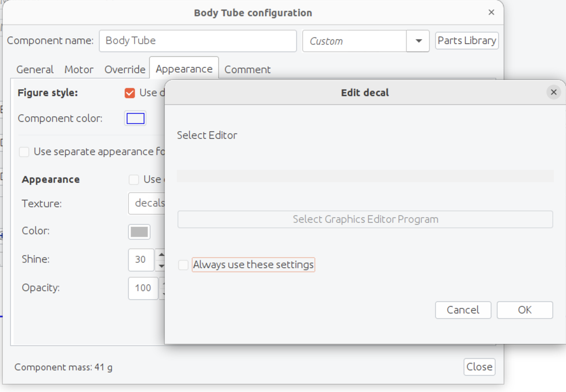The width and height of the screenshot is (566, 392).
Task: Open the Component color swatch
Action: pyautogui.click(x=135, y=118)
